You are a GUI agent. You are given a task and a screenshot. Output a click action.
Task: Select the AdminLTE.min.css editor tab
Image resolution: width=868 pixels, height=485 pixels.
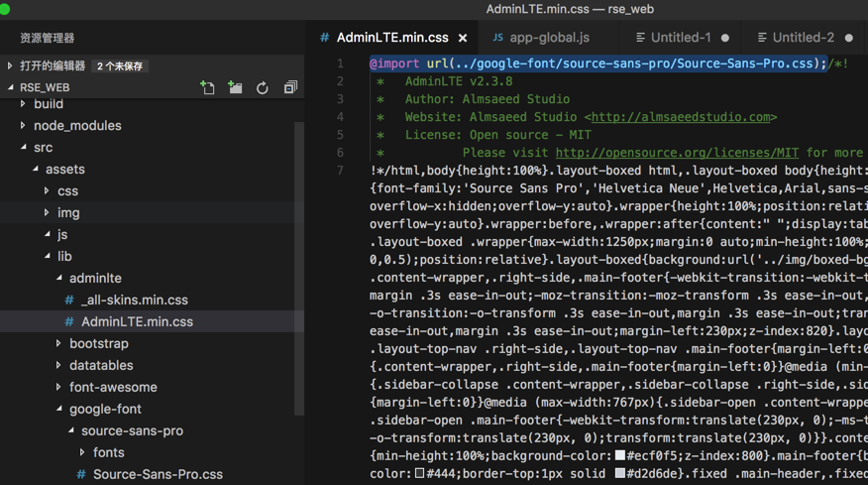click(392, 37)
